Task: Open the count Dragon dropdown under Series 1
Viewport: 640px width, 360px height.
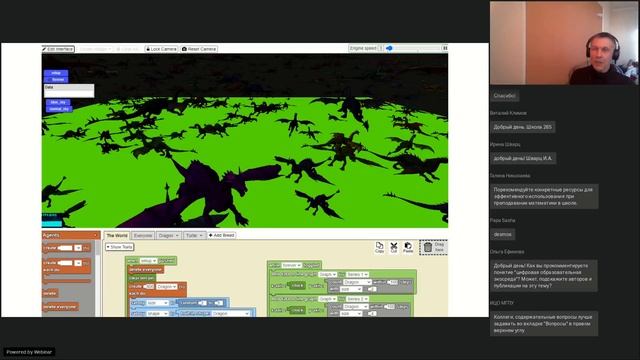Action: coord(357,282)
